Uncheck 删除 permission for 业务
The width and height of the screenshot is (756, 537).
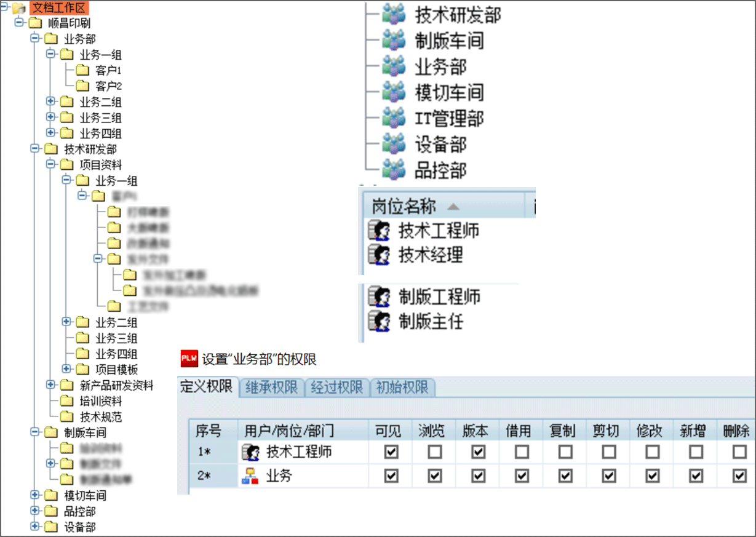740,475
